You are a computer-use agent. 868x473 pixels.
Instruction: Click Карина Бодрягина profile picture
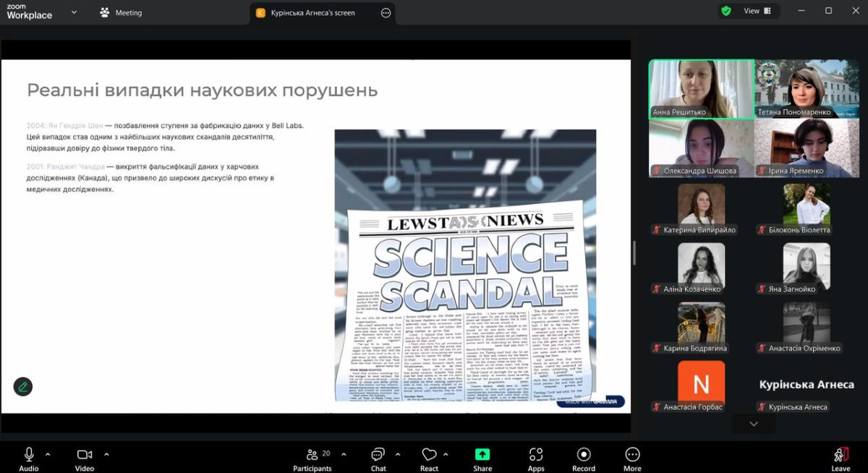point(701,323)
